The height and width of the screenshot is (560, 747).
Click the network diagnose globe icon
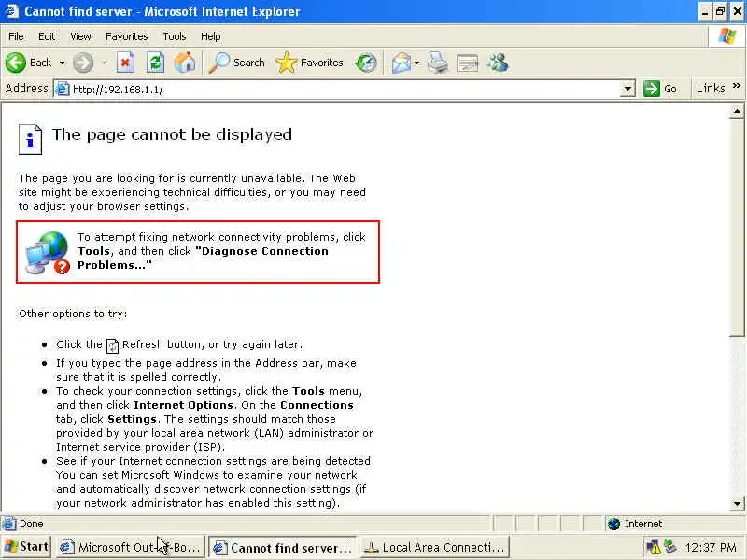pos(48,253)
